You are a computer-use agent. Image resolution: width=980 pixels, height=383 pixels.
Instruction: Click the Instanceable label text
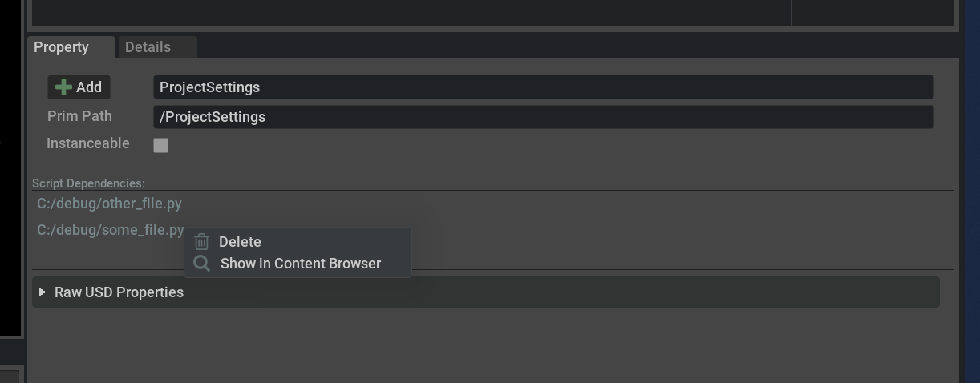pos(87,143)
